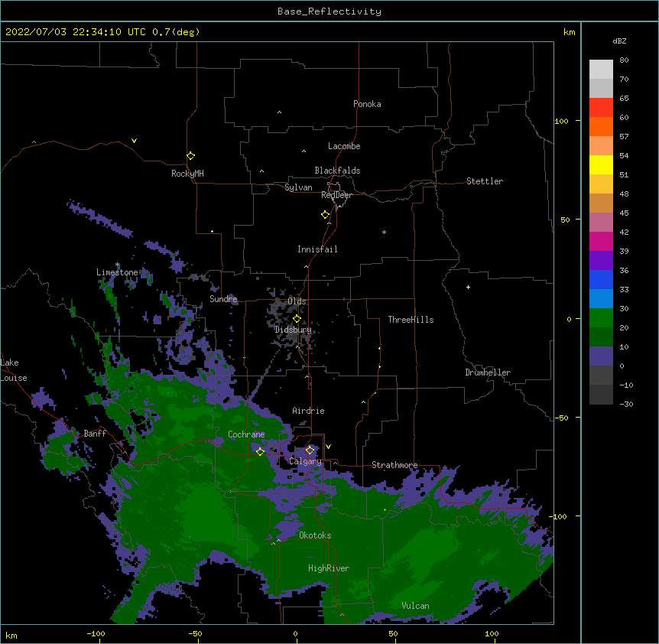Click the yellow V marker northwest of RockyMH
Image resolution: width=659 pixels, height=644 pixels.
point(134,141)
